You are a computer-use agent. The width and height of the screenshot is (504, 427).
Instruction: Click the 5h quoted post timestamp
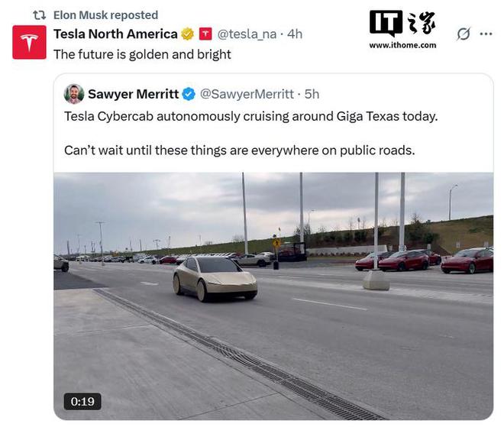click(x=312, y=94)
